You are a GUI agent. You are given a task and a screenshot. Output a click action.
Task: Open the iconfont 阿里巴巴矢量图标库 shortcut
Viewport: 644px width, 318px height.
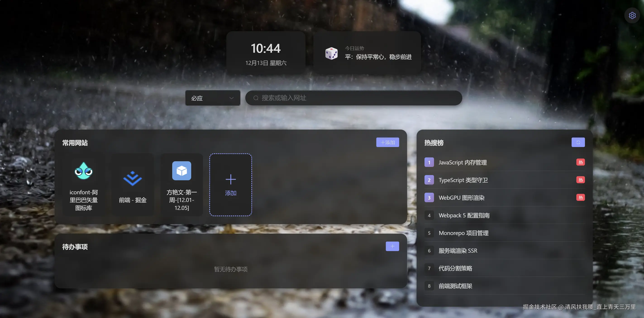click(83, 185)
